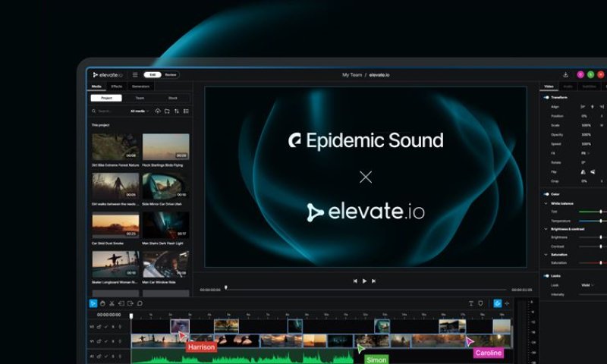Viewport: 607px width, 364px height.
Task: Select the Project media source tab
Action: click(106, 99)
